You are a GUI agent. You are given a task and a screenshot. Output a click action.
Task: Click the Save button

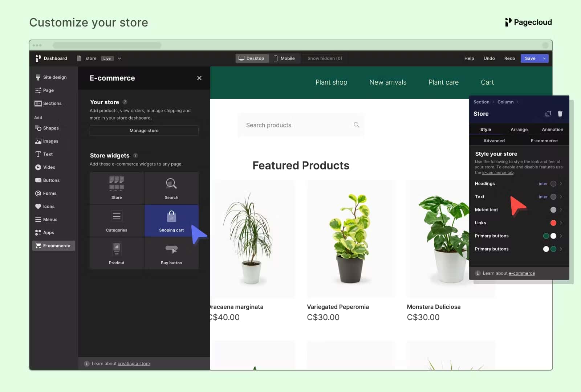tap(530, 58)
